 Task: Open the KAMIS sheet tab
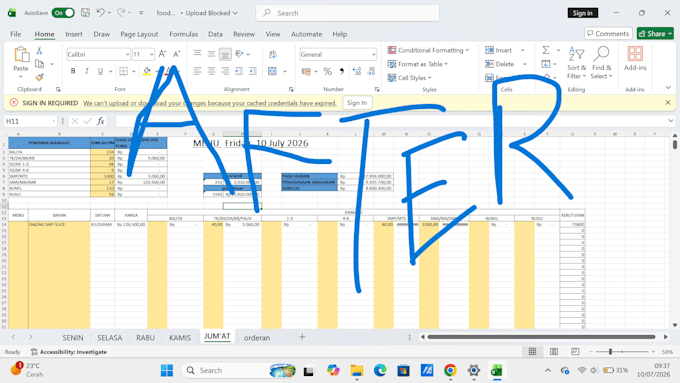[x=180, y=337]
